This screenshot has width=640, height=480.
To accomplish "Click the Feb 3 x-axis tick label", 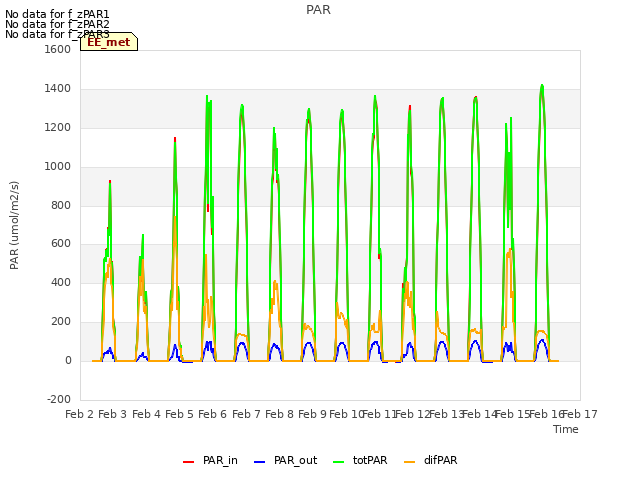I will pyautogui.click(x=113, y=414).
